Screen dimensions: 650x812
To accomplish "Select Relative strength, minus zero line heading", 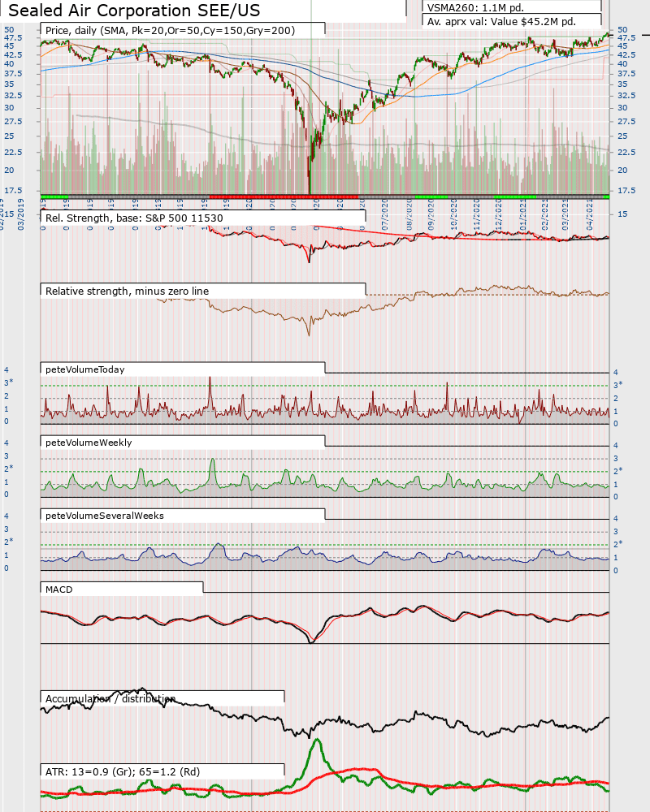I will (x=127, y=291).
